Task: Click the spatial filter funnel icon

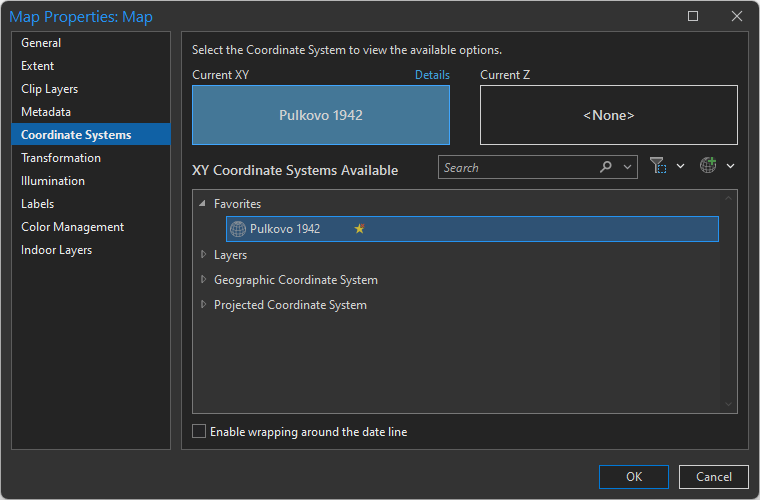Action: point(657,167)
